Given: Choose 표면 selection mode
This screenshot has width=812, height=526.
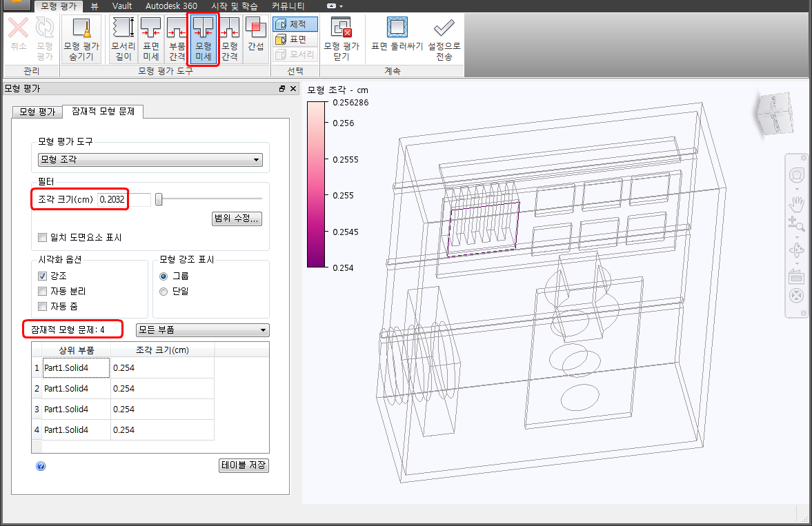Looking at the screenshot, I should (295, 39).
